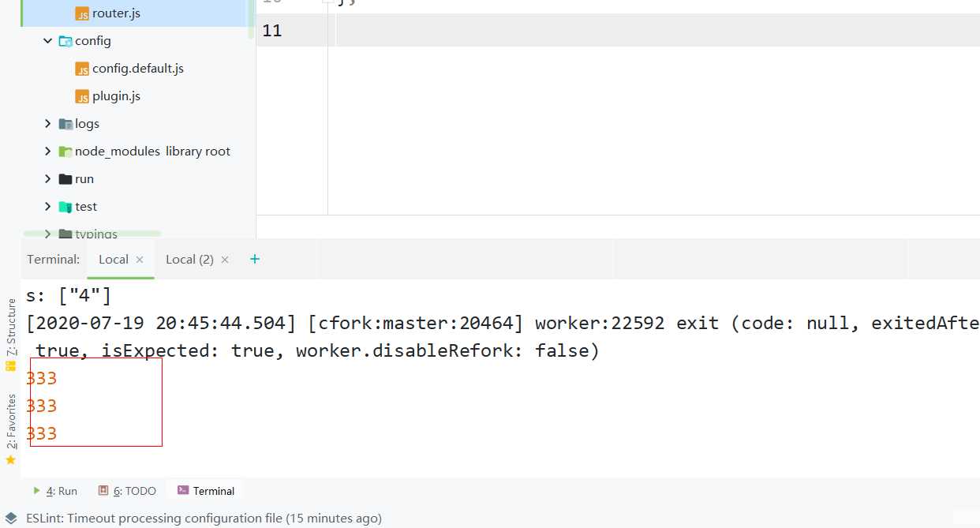Click terminal output s: ["4"]
The height and width of the screenshot is (528, 980).
coord(69,296)
